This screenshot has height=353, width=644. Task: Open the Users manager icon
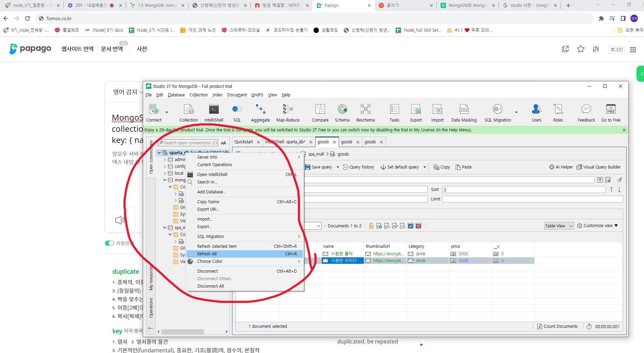(x=536, y=113)
